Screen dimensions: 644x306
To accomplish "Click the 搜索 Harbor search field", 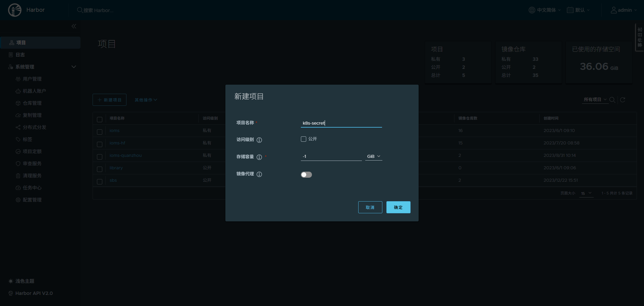I will (x=98, y=10).
